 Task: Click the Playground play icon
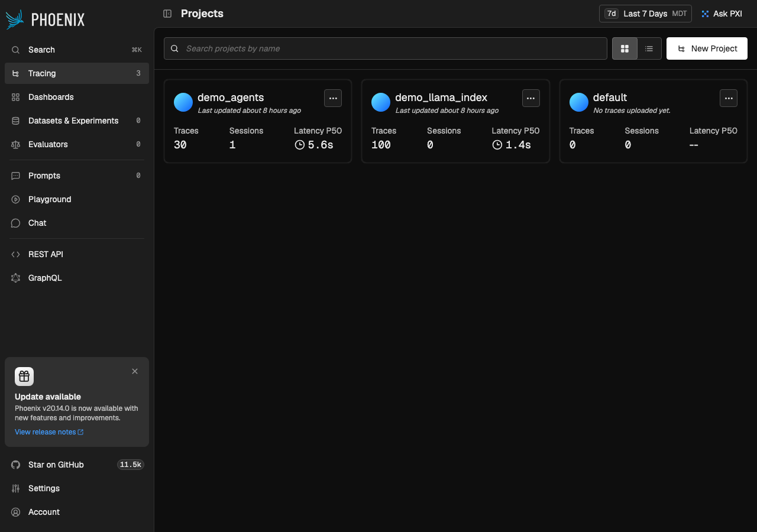coord(16,199)
